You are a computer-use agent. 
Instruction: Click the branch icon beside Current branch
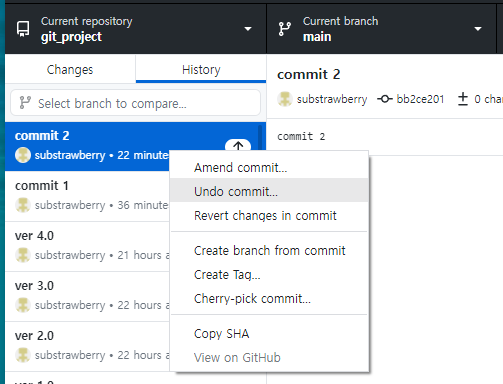285,29
